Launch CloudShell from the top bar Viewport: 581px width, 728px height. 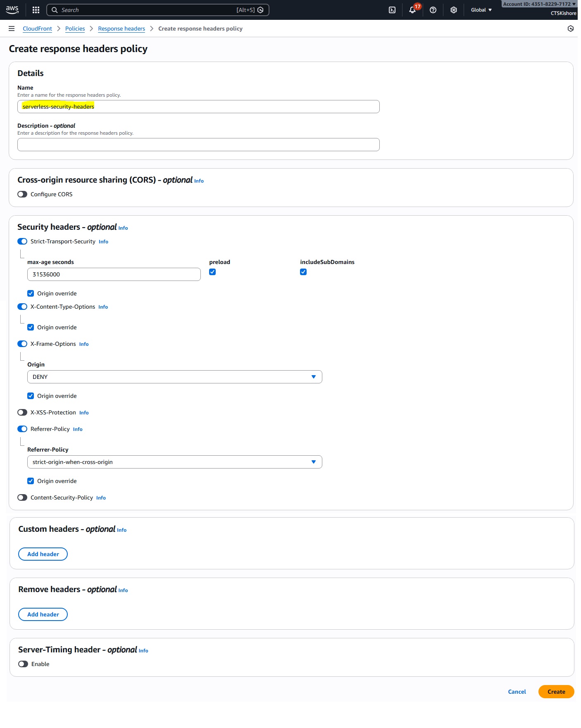coord(392,10)
